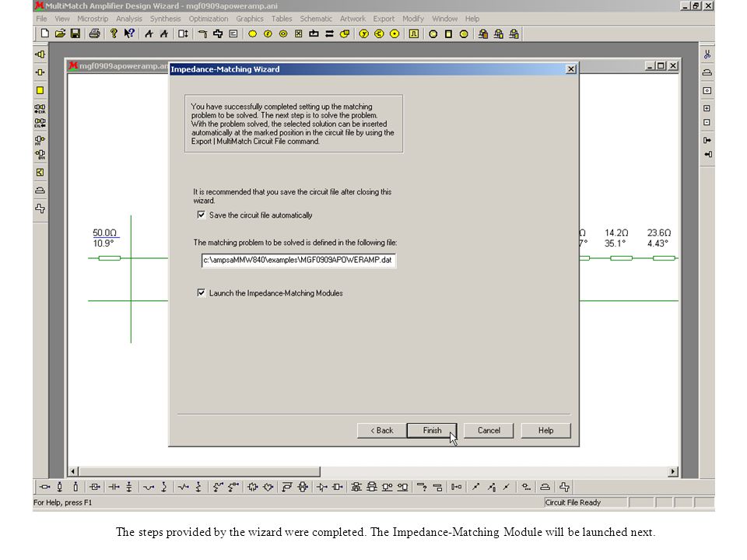The height and width of the screenshot is (560, 747).
Task: Click the amplifier triangle icon in bottom toolbar
Action: [x=322, y=487]
